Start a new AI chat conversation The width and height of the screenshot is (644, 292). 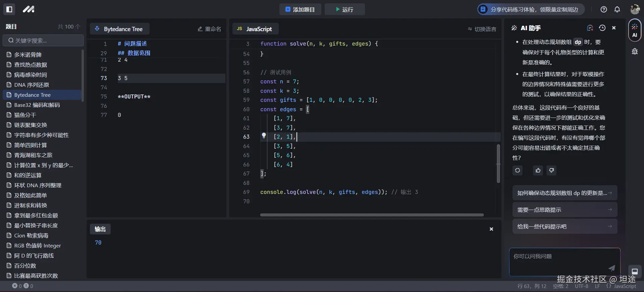[x=590, y=28]
